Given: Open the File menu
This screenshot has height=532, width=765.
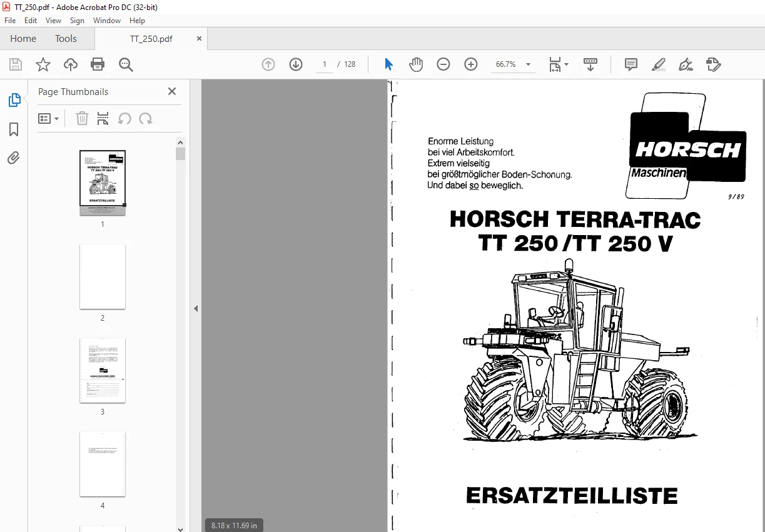Looking at the screenshot, I should point(10,21).
